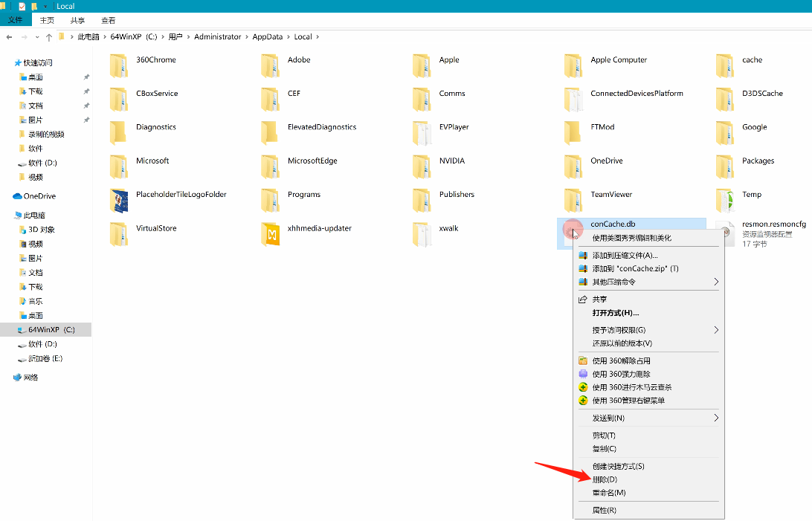Screen dimensions: 812x521
Task: Expand the 发送到(N) submenu
Action: 648,418
